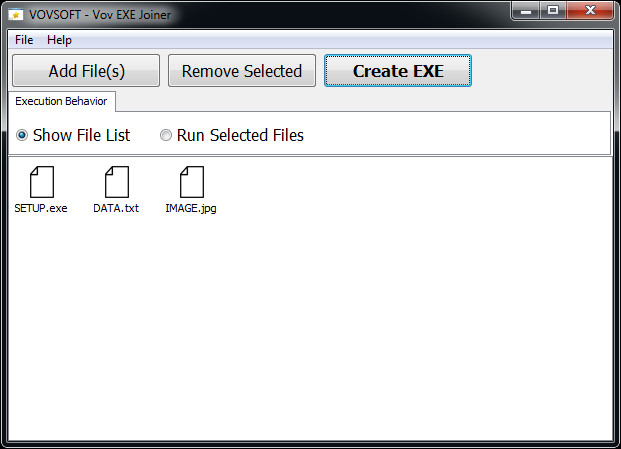This screenshot has width=621, height=449.
Task: Switch to the Execution Behavior tab
Action: (x=61, y=101)
